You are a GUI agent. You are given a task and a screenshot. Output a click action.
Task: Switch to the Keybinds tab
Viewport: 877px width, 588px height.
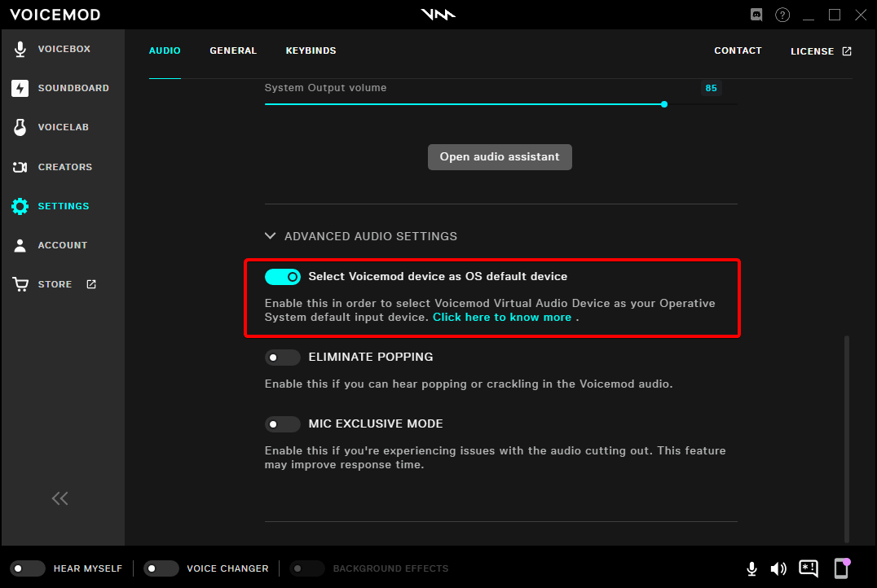pyautogui.click(x=311, y=50)
